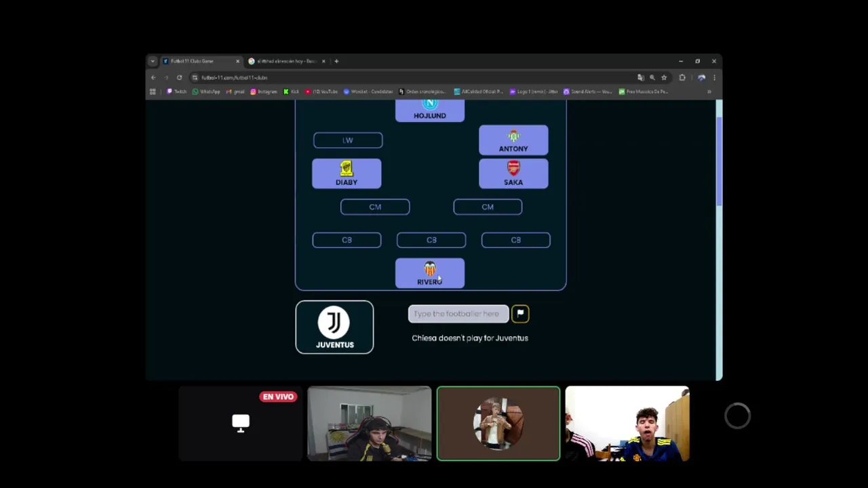The width and height of the screenshot is (868, 488).
Task: Close the al ittihad alineación search tab
Action: click(323, 61)
